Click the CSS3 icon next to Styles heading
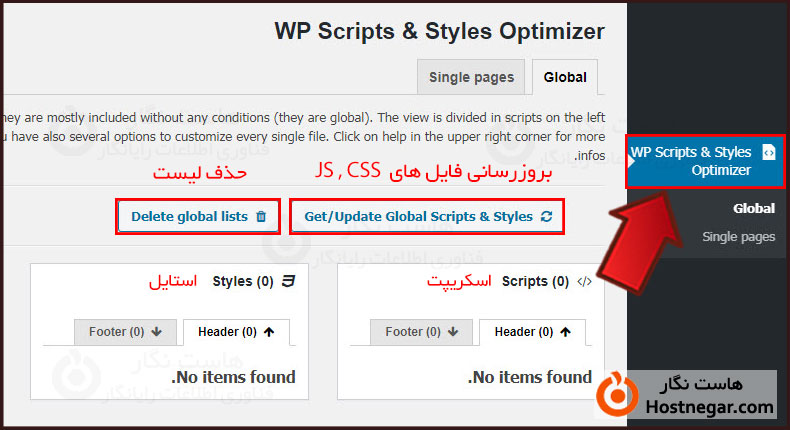Image resolution: width=790 pixels, height=430 pixels. (x=288, y=282)
